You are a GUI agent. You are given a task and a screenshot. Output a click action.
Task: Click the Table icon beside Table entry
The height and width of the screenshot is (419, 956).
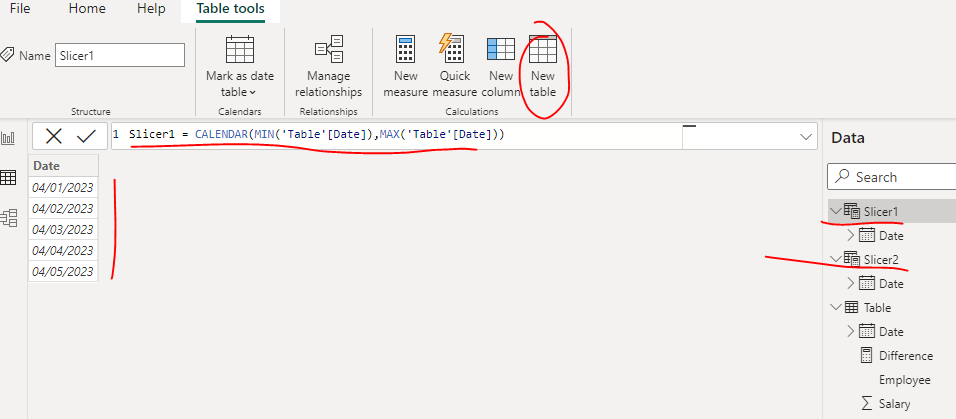[851, 307]
